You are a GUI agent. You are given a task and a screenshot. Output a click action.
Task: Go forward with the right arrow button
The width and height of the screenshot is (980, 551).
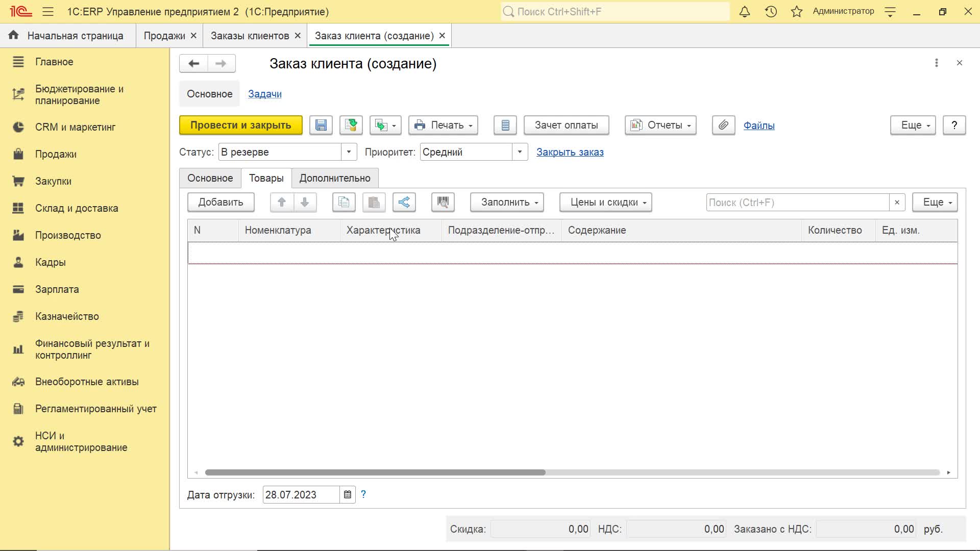221,63
